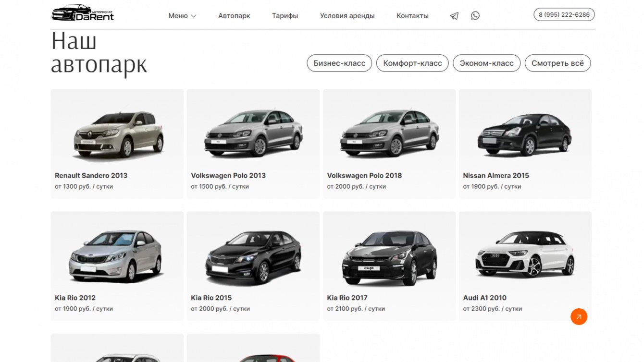Click the Renault Sandero 2013 title
This screenshot has width=644, height=362.
(91, 175)
